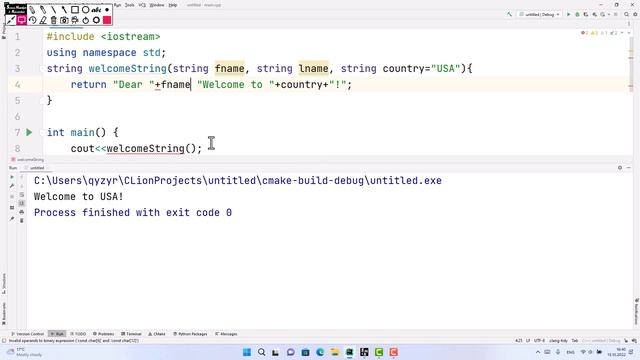This screenshot has width=640, height=360.
Task: Toggle the pink screen mode button in Screen Marker
Action: click(x=22, y=20)
